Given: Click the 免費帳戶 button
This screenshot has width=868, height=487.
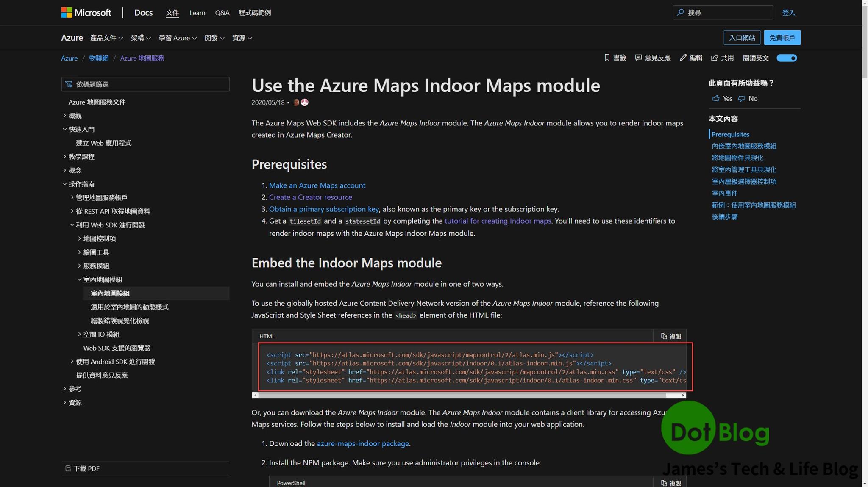Looking at the screenshot, I should tap(782, 37).
